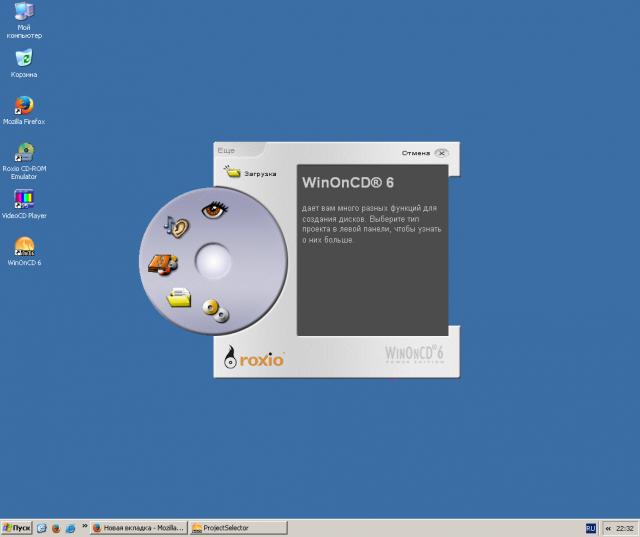This screenshot has width=640, height=537.
Task: Open the RU language indicator menu
Action: click(590, 527)
